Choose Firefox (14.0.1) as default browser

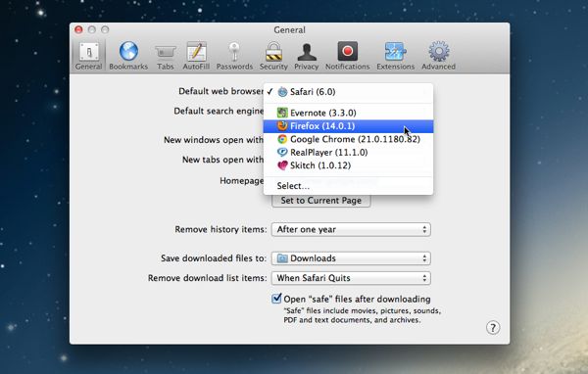(348, 126)
